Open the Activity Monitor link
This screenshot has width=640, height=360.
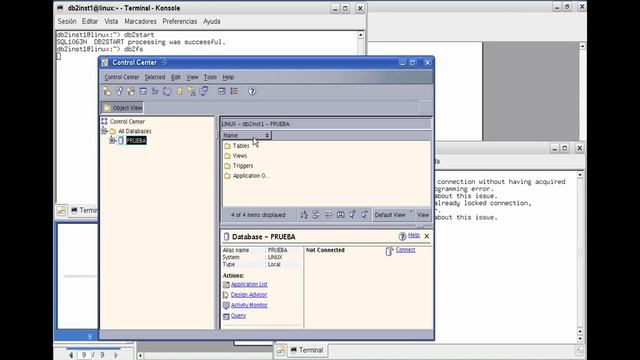249,305
